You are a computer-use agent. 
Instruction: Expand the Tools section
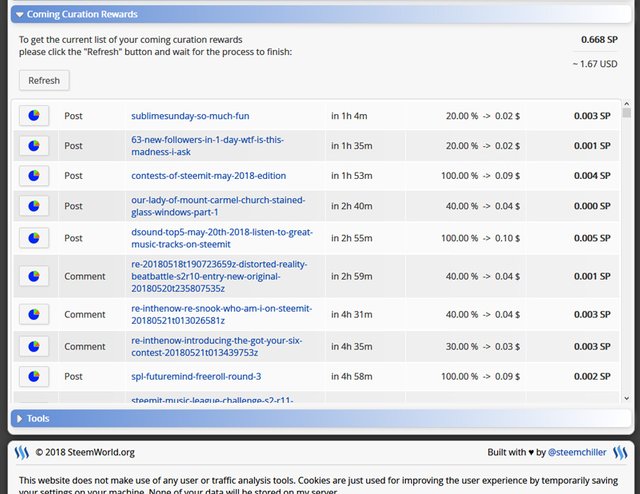(x=321, y=418)
